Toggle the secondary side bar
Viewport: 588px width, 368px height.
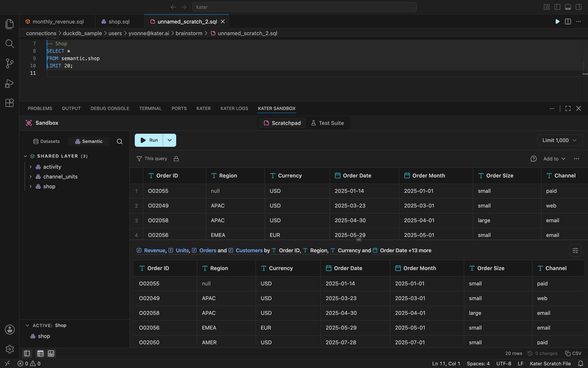pyautogui.click(x=579, y=7)
